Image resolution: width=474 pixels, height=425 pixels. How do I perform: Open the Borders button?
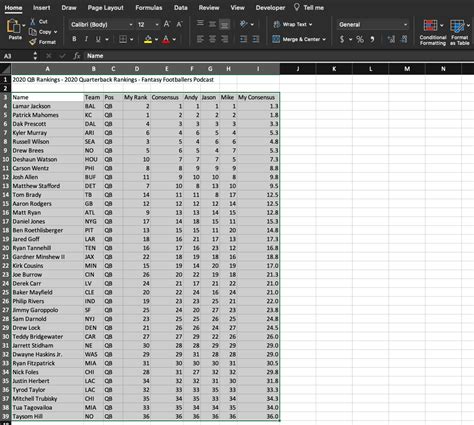click(123, 39)
